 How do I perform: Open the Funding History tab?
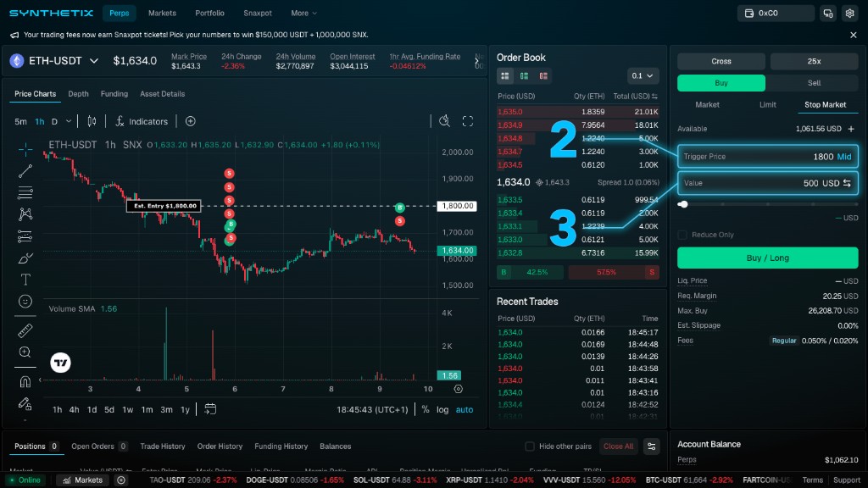point(281,446)
